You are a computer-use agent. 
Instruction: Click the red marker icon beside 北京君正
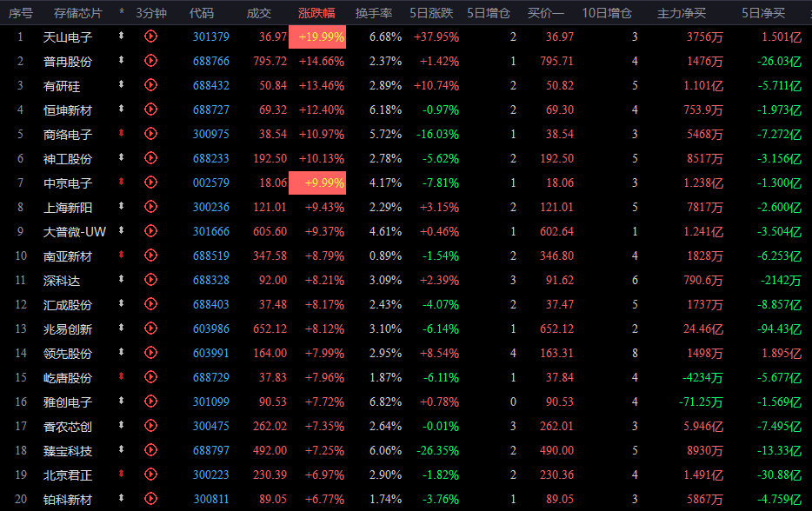point(121,474)
